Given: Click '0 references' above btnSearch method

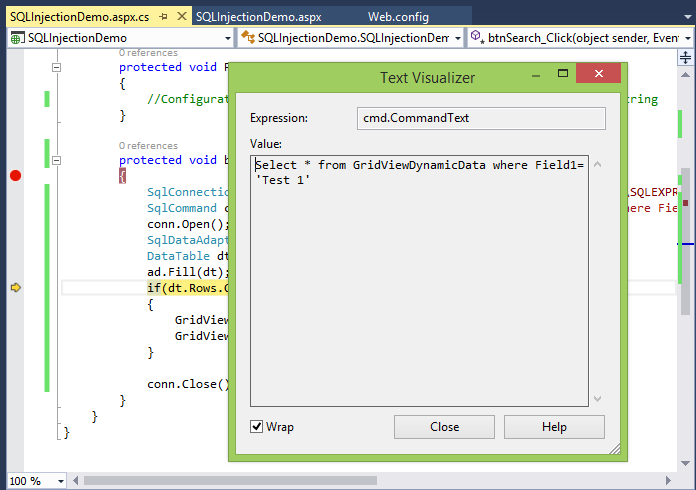Looking at the screenshot, I should click(x=148, y=146).
